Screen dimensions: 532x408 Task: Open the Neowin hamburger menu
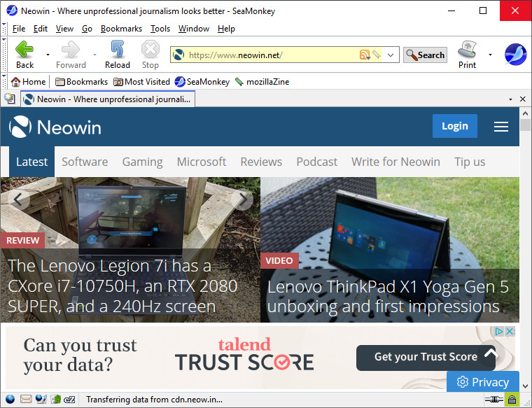point(500,127)
